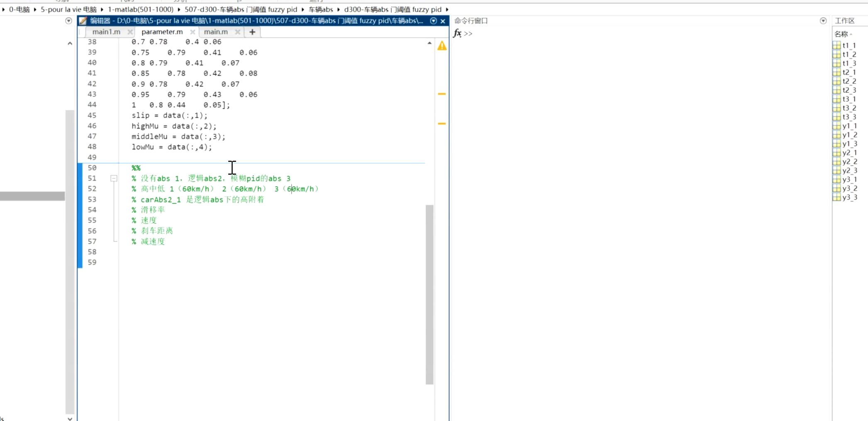868x421 pixels.
Task: Expand arrow at the end of address path
Action: (447, 9)
